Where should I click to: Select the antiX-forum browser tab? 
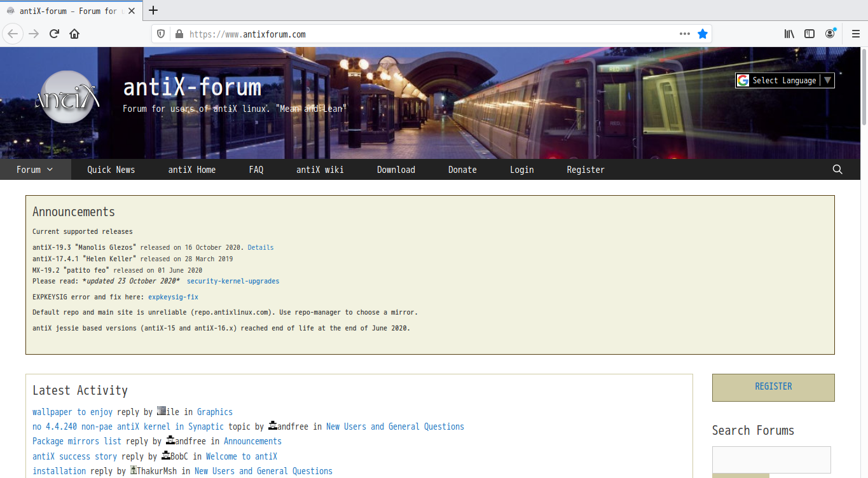tap(71, 11)
